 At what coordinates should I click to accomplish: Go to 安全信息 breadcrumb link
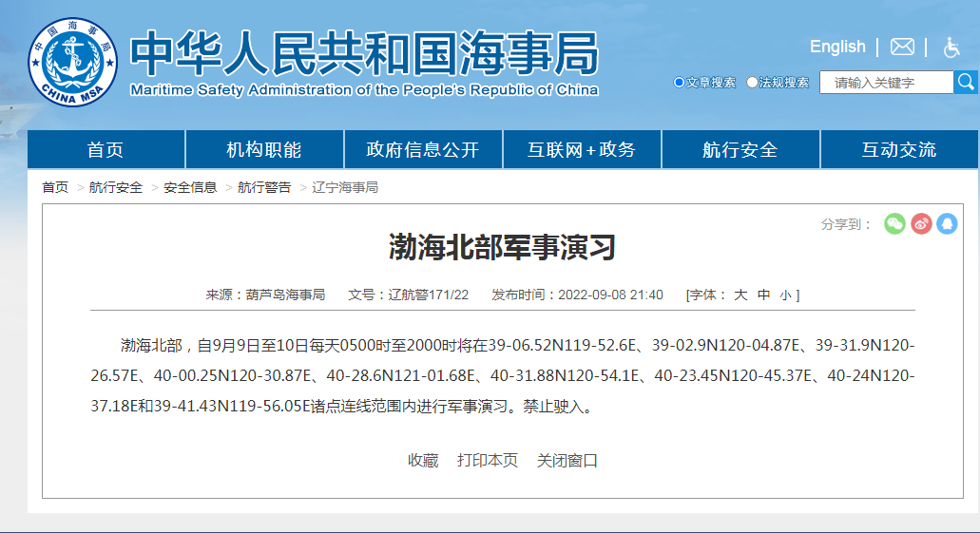pyautogui.click(x=190, y=187)
